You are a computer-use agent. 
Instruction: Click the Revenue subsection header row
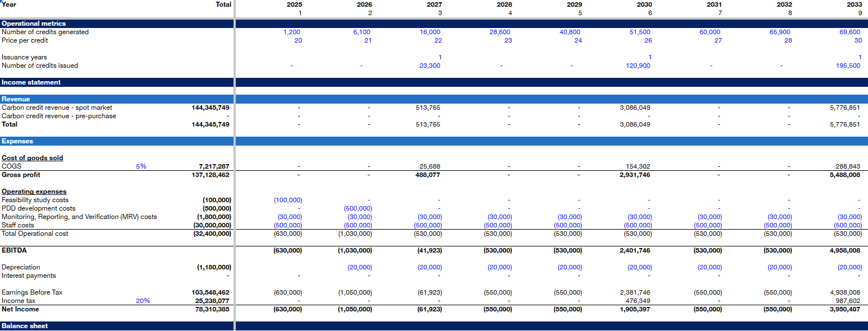(x=16, y=99)
